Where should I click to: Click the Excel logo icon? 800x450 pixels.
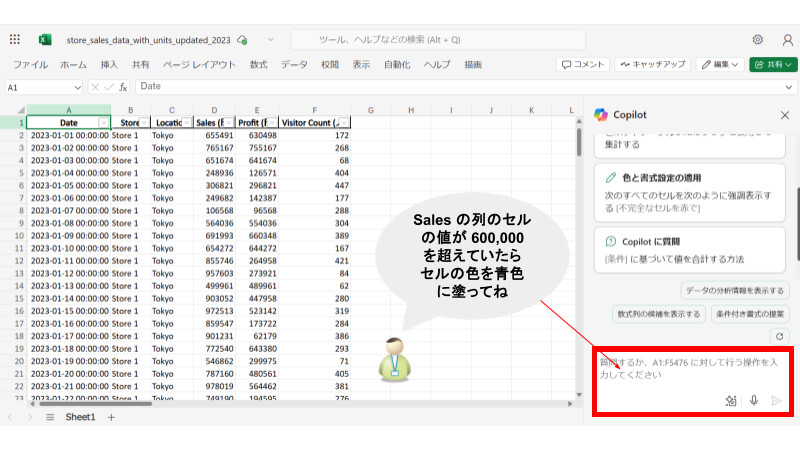point(45,39)
